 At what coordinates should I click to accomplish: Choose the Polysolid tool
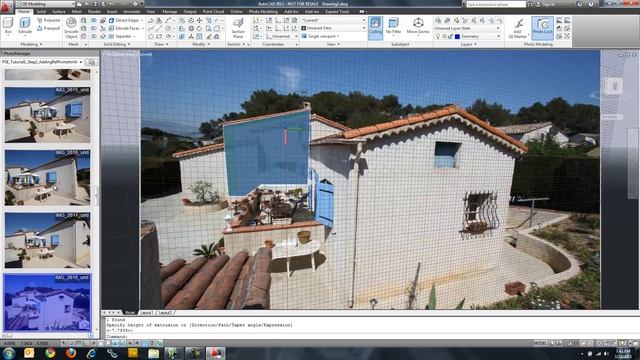click(x=49, y=20)
